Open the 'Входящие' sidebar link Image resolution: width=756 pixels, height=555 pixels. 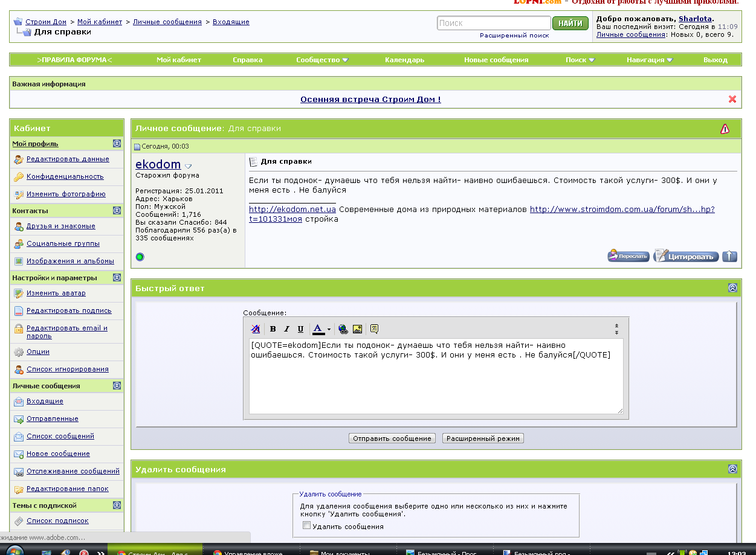click(x=45, y=401)
